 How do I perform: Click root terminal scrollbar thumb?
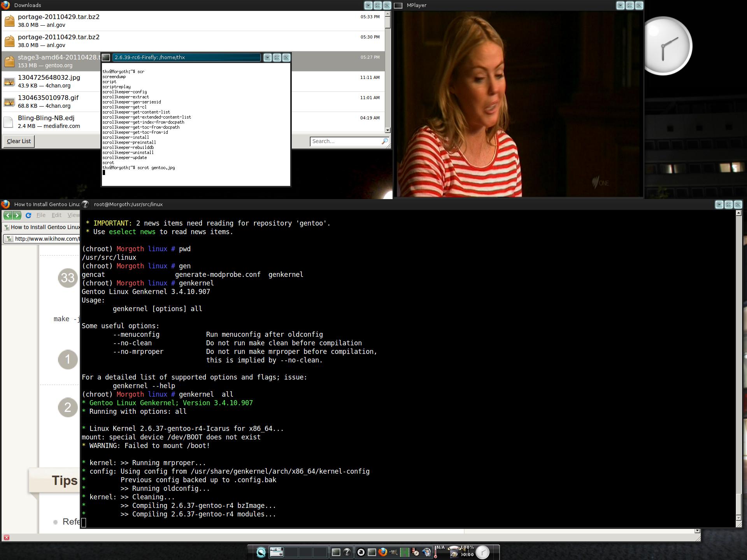click(739, 504)
